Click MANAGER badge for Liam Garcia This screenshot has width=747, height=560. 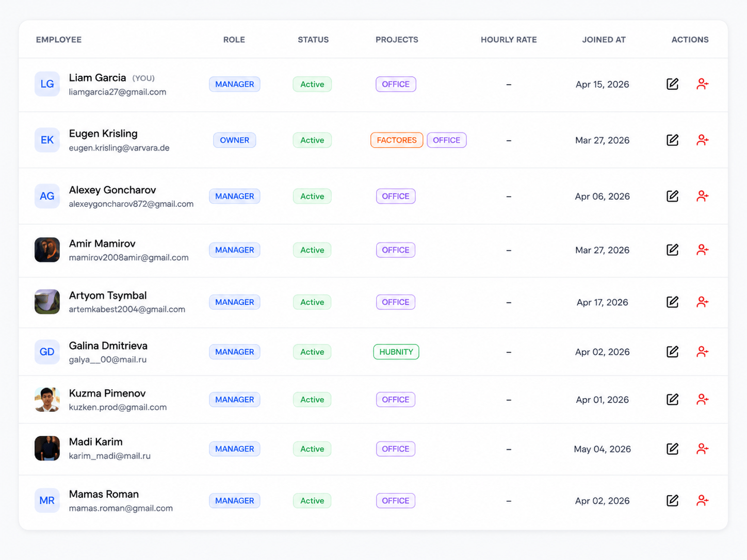pos(235,84)
